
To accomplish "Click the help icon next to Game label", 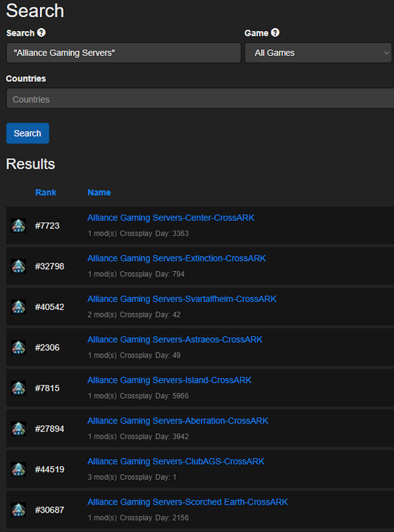I will click(x=275, y=32).
